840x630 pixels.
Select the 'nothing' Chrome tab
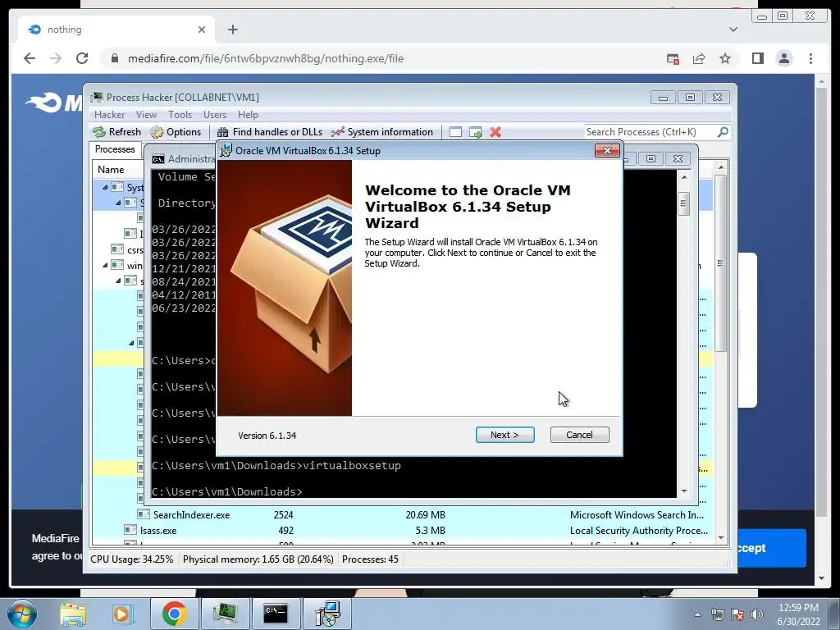pyautogui.click(x=116, y=30)
